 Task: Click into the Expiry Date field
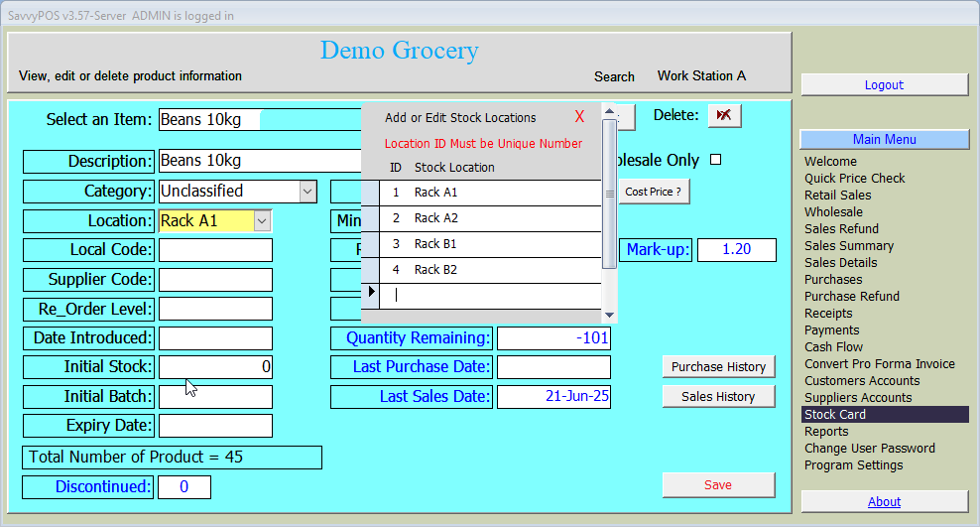click(215, 426)
